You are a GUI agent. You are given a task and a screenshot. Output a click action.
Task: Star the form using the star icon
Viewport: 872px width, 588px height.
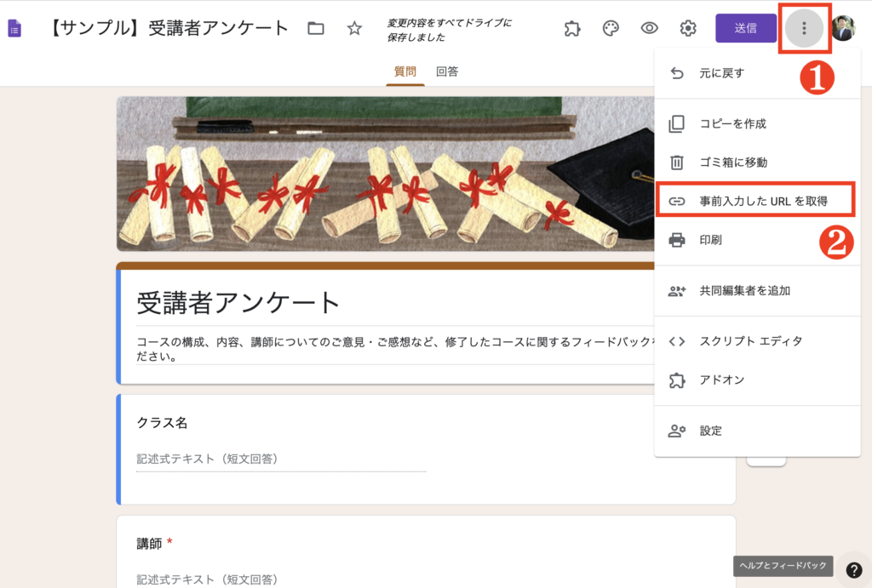(x=353, y=28)
